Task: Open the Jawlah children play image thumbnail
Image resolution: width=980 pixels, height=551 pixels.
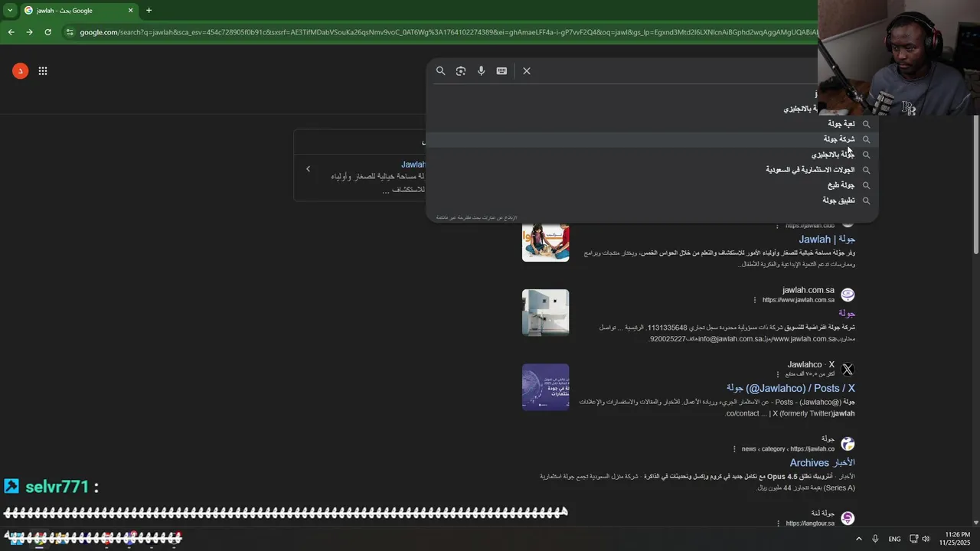Action: (545, 242)
